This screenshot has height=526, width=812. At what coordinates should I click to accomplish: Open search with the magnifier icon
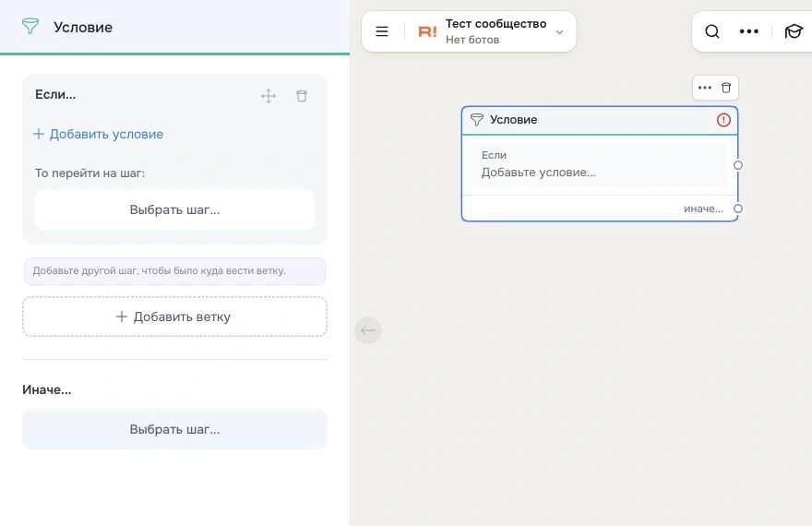pos(712,31)
